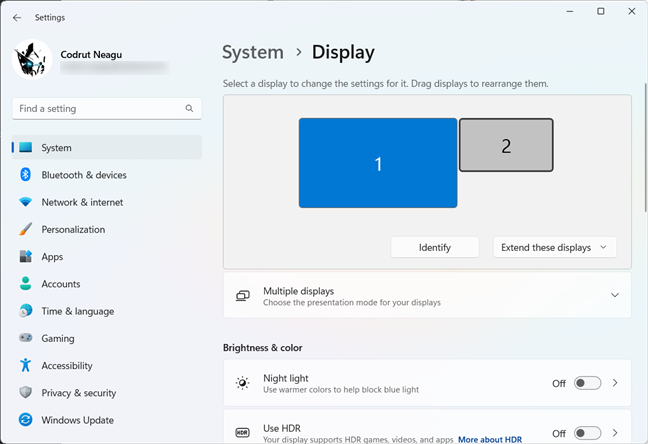Click the System monitor icon in sidebar
This screenshot has width=648, height=444.
pos(26,147)
